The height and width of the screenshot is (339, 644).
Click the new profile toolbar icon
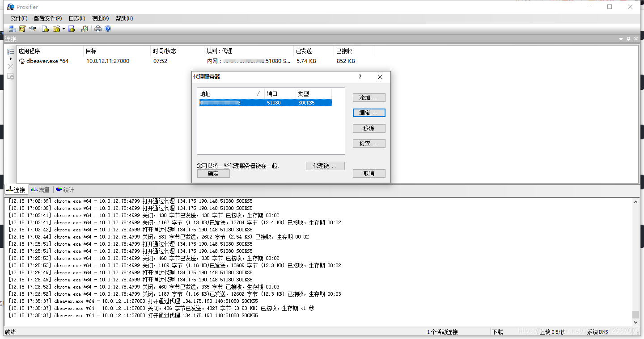point(45,29)
